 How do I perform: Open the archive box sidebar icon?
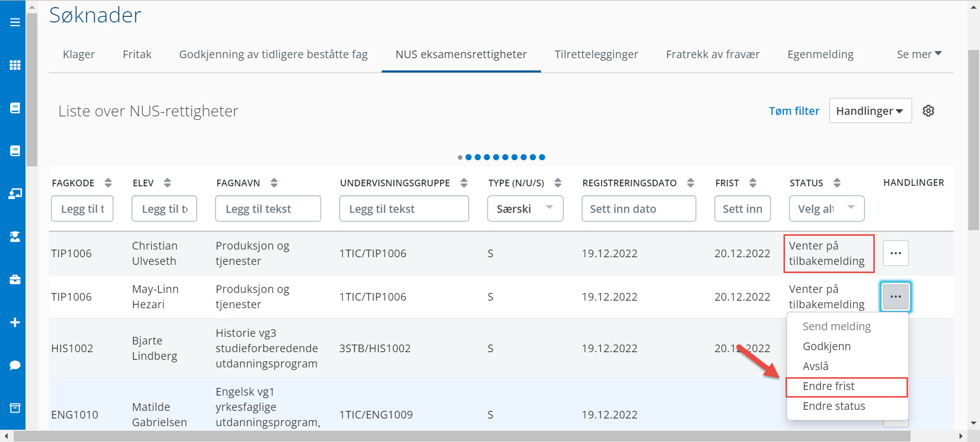pyautogui.click(x=15, y=408)
